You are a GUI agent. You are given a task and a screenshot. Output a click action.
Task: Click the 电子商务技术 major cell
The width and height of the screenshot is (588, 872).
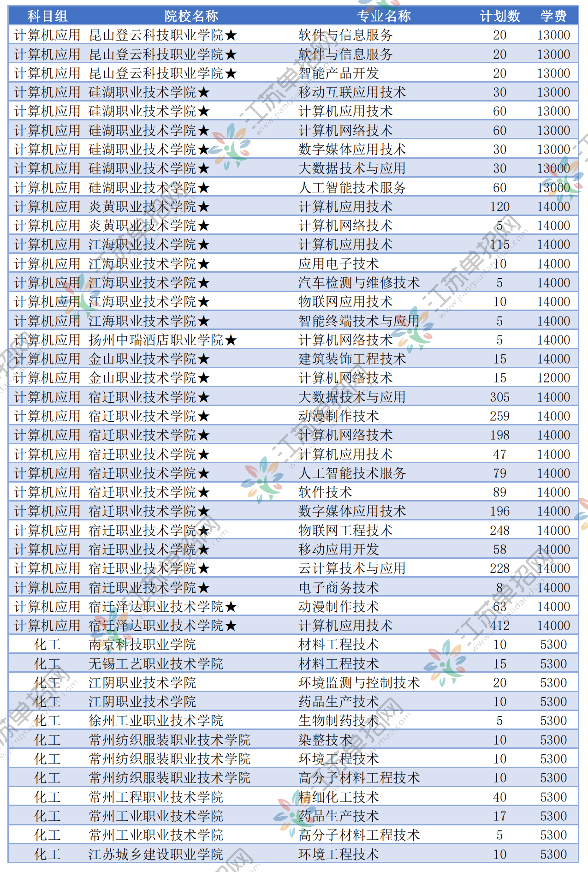pyautogui.click(x=339, y=588)
